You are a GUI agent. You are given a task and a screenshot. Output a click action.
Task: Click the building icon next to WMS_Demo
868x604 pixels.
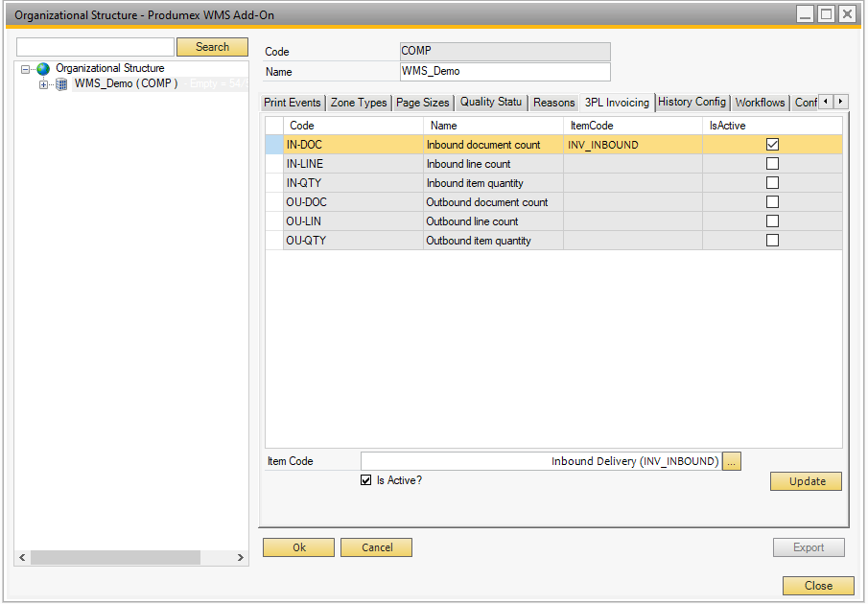point(61,84)
